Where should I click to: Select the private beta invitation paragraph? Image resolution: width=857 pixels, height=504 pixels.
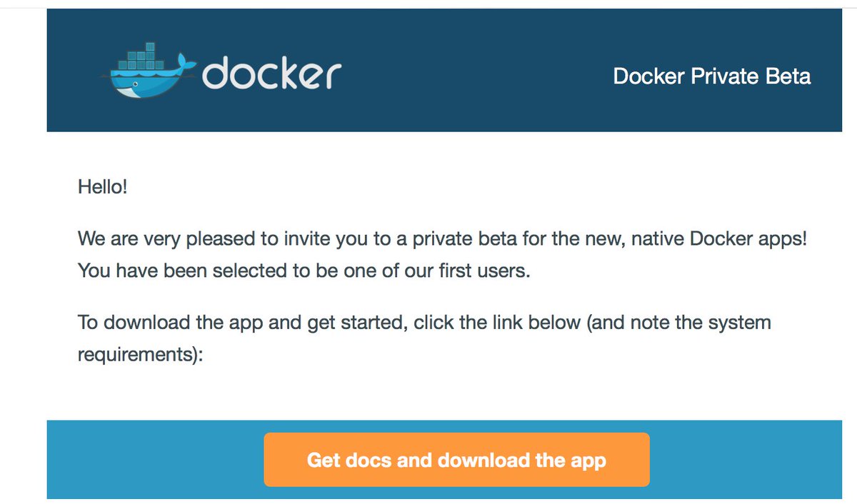[x=443, y=238]
